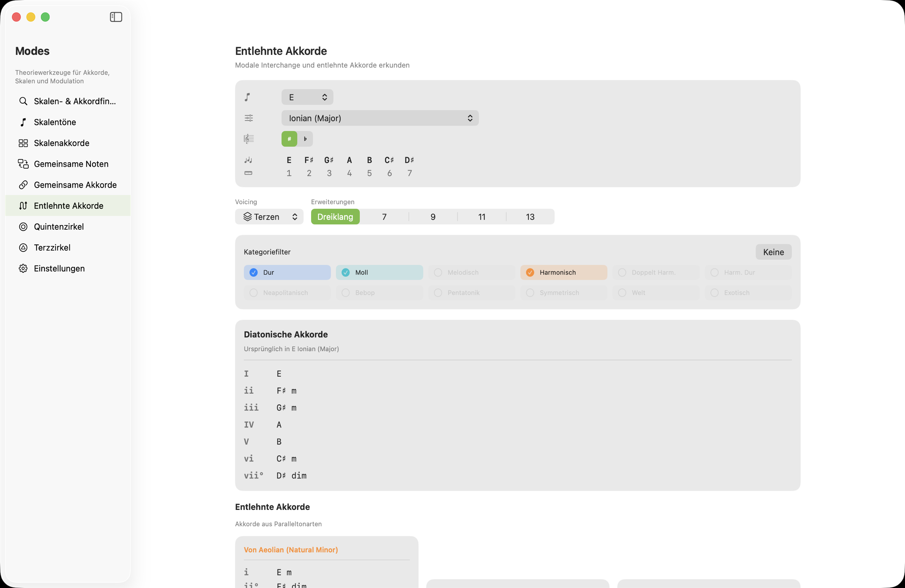Open Skalentöne via its note icon

[x=23, y=122]
